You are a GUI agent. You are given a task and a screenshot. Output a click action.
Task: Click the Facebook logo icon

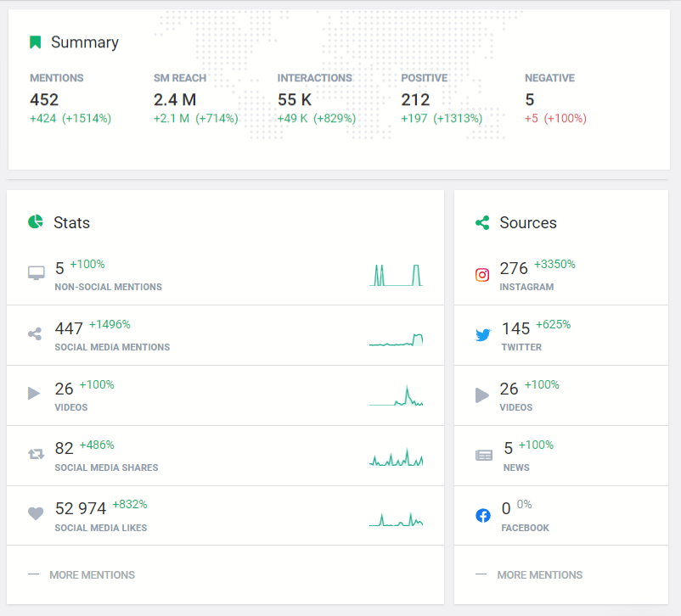482,515
